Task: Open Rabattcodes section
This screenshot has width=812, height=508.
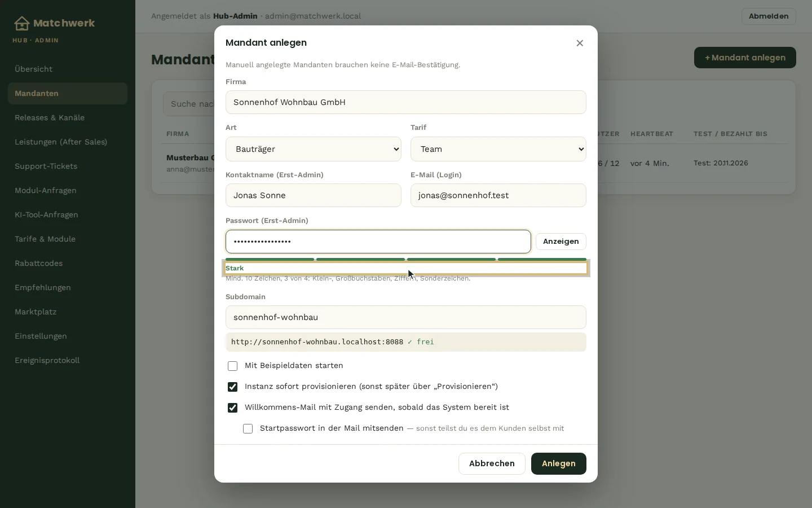Action: coord(68,263)
